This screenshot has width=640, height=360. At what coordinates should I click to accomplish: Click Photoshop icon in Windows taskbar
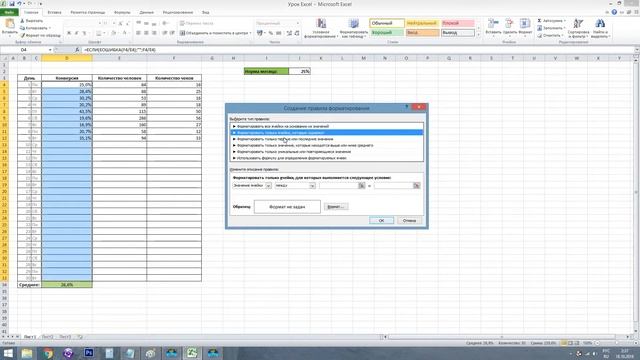tap(89, 353)
